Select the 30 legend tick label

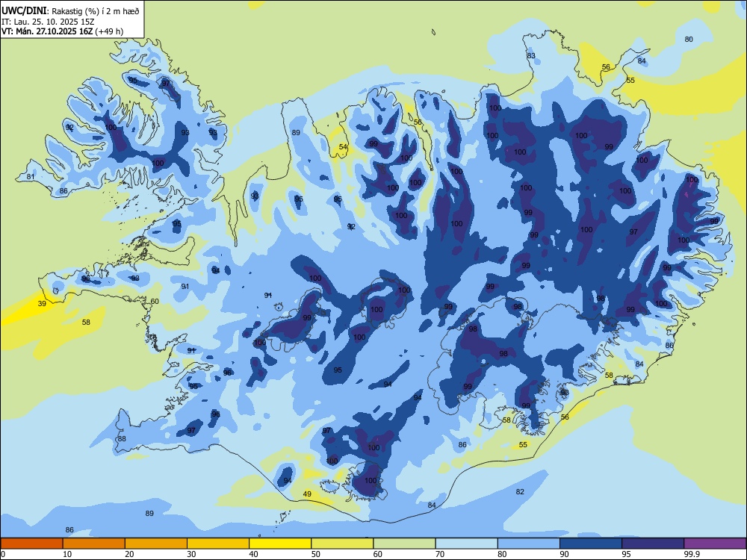[x=191, y=554]
